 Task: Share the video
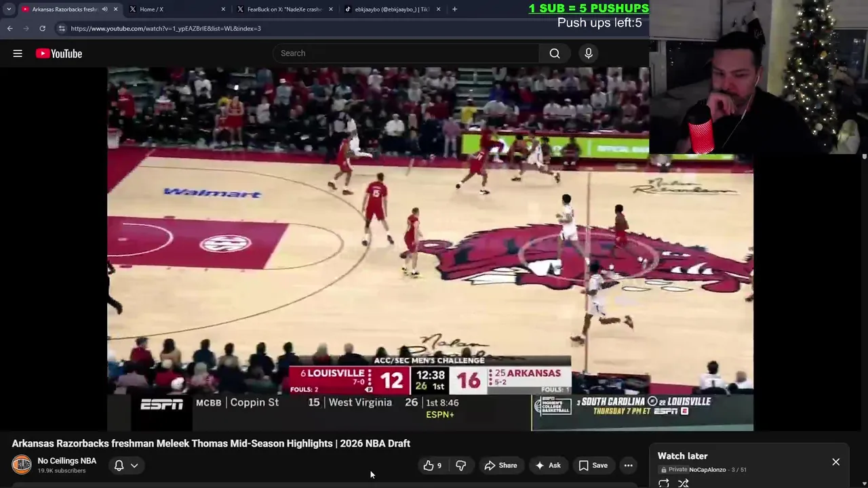pos(500,466)
